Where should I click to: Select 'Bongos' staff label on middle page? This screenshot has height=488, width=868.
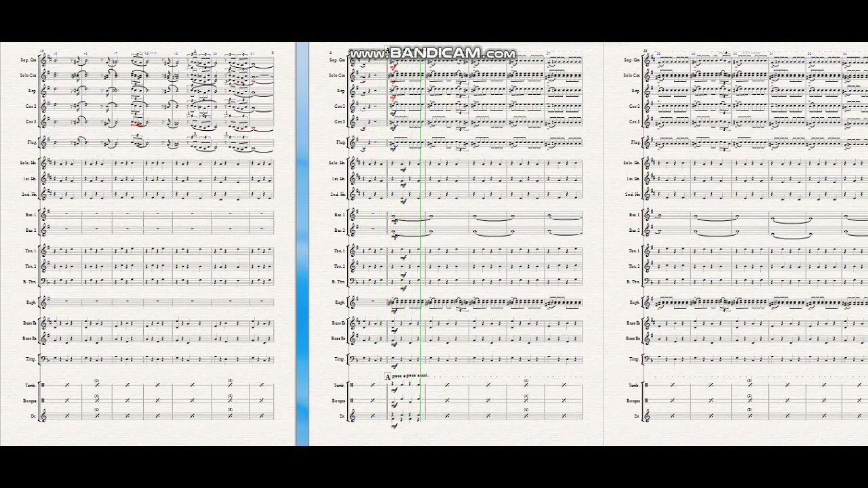[x=338, y=401]
